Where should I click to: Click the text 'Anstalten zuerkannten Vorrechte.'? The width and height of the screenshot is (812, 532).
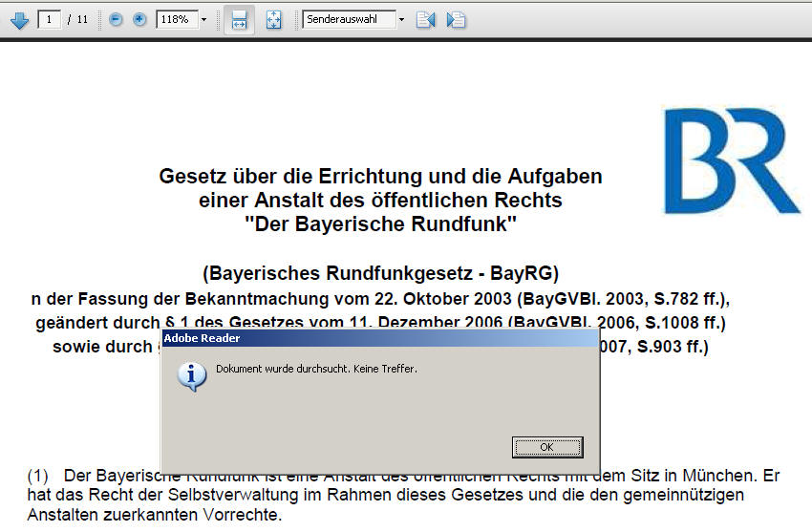point(155,515)
